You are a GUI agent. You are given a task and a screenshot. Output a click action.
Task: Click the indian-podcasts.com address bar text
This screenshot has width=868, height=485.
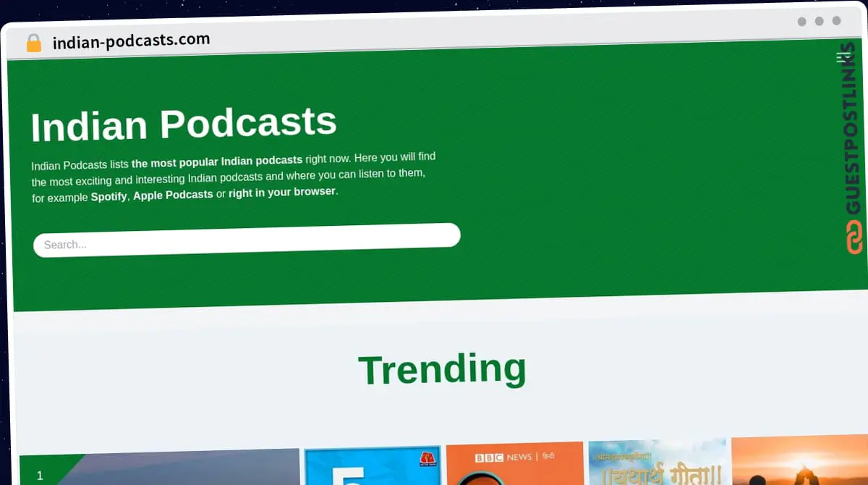coord(132,41)
